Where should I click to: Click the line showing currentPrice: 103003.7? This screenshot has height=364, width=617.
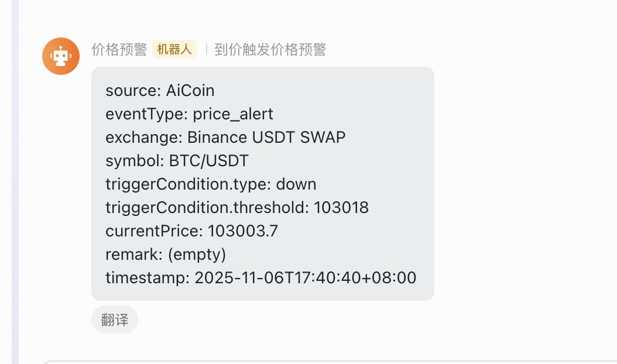[191, 231]
